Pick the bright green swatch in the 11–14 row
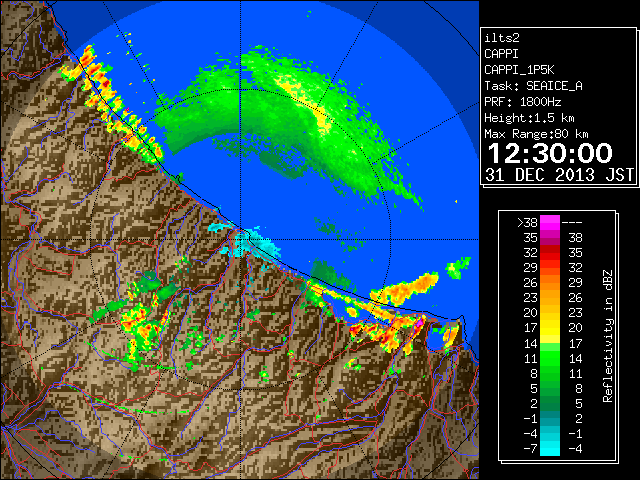This screenshot has width=640, height=480. pyautogui.click(x=550, y=358)
